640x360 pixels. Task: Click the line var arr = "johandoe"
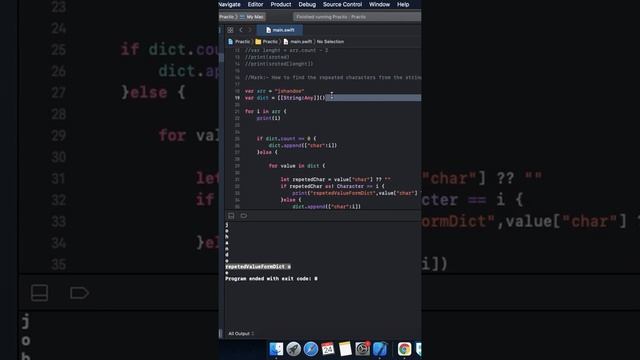[x=274, y=91]
